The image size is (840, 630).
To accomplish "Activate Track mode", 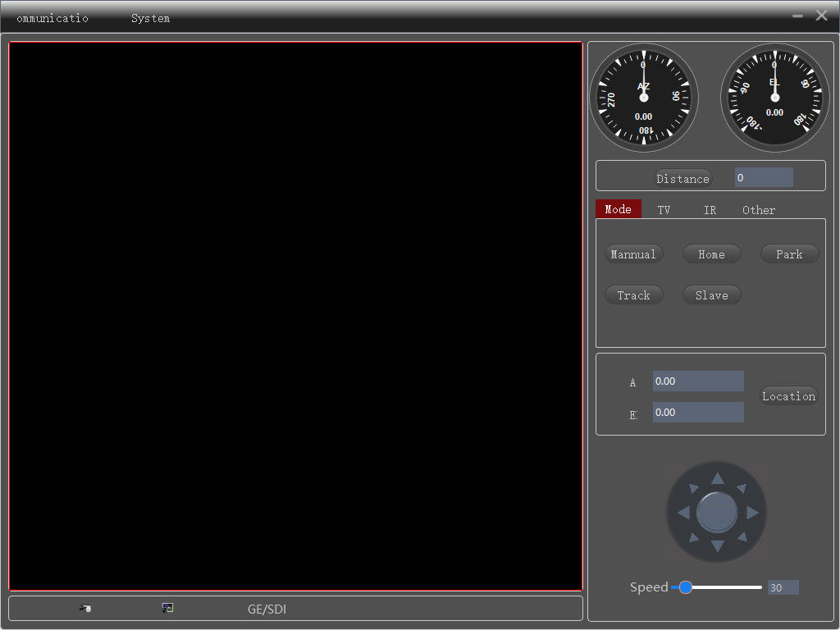I will [633, 295].
